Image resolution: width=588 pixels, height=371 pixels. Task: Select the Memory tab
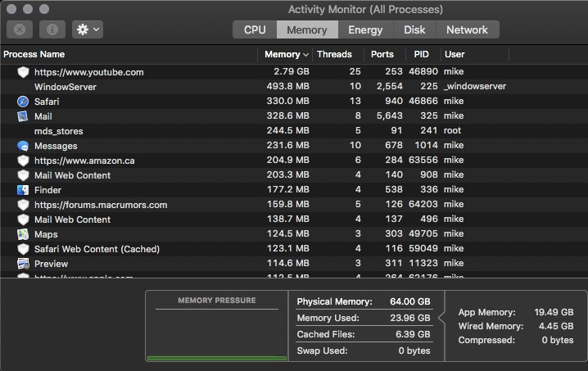(307, 29)
